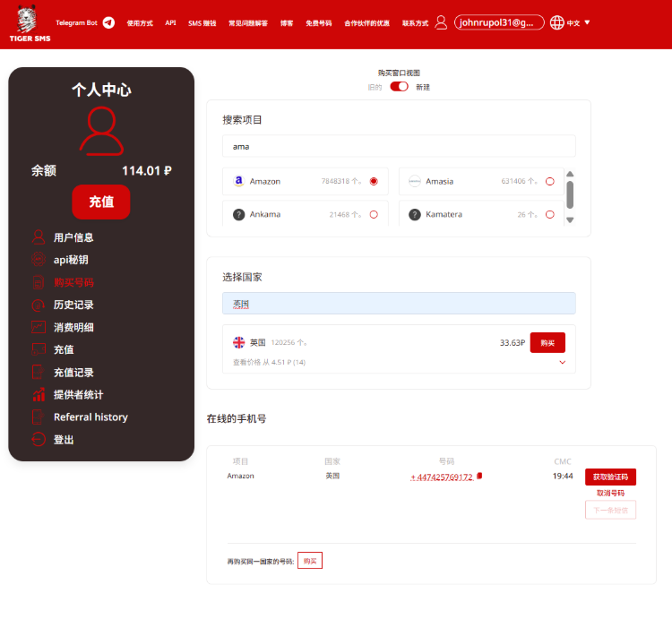Open the 合作伙伴的优惠 menu item
672x619 pixels.
[x=366, y=23]
